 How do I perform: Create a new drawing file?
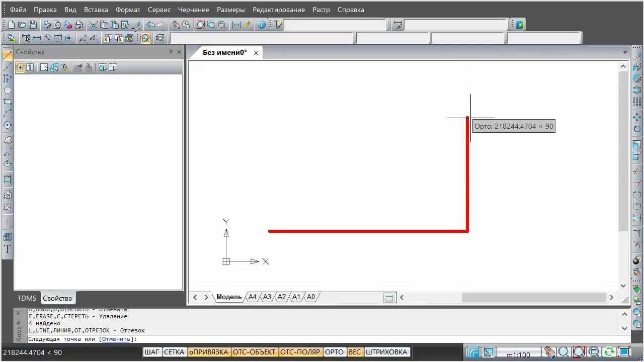tap(12, 24)
